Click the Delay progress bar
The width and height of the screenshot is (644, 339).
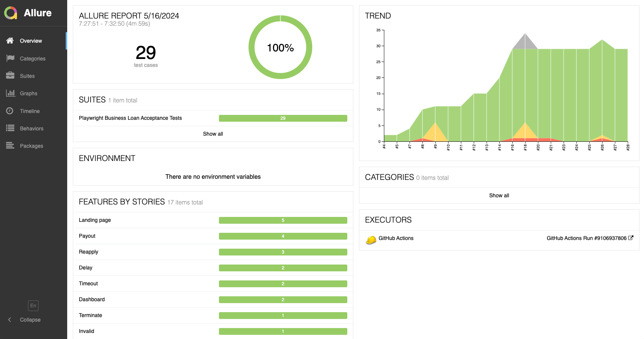[283, 268]
